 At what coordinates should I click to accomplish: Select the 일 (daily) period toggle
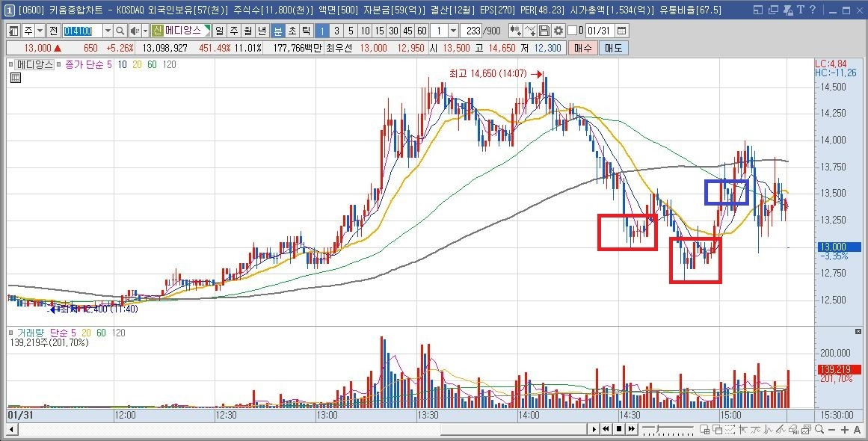point(220,31)
